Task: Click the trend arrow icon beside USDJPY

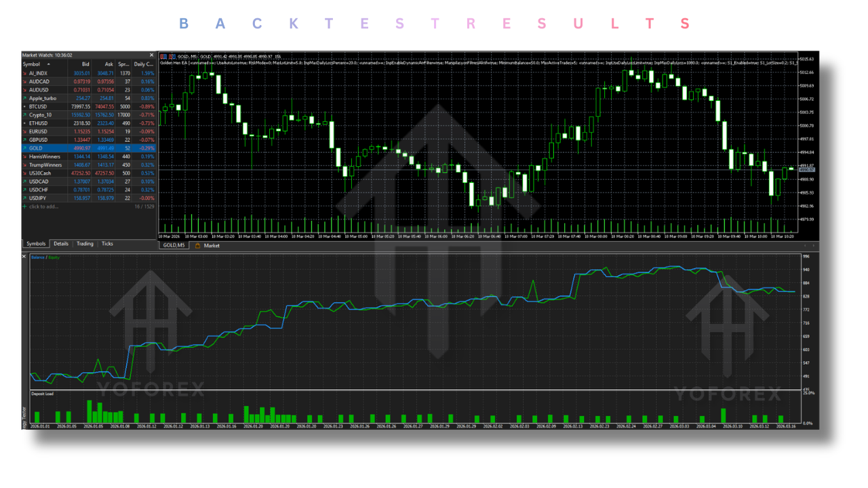Action: pyautogui.click(x=25, y=198)
